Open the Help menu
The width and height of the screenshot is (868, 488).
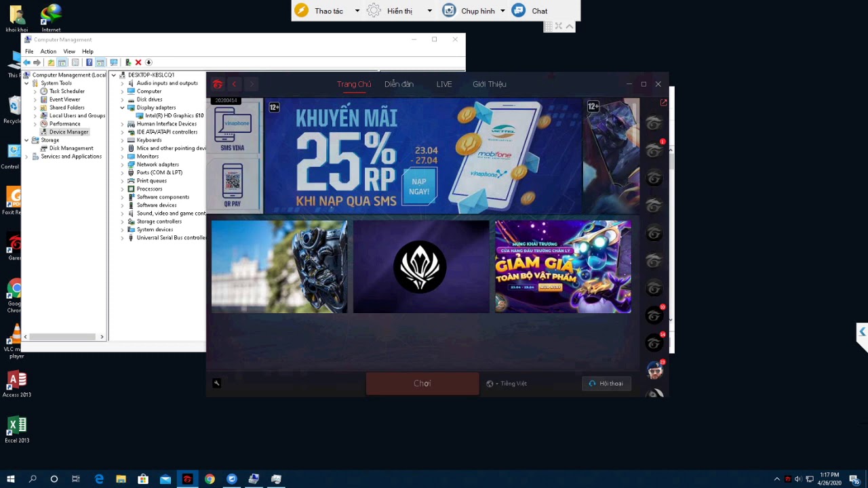click(x=87, y=52)
